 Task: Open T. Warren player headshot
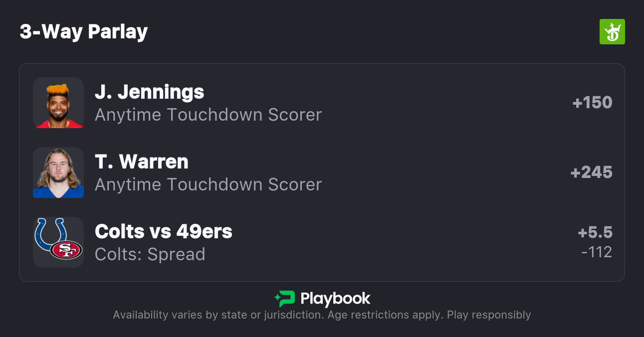58,172
